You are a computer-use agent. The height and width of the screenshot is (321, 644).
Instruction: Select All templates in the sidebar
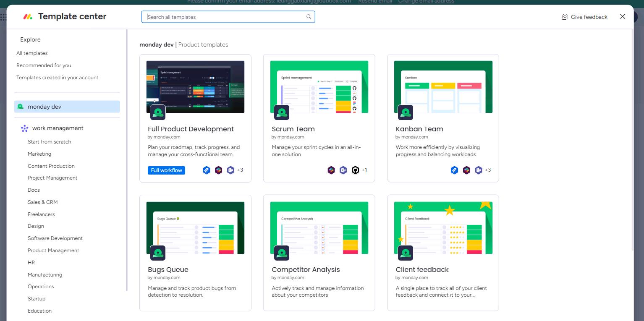click(32, 53)
